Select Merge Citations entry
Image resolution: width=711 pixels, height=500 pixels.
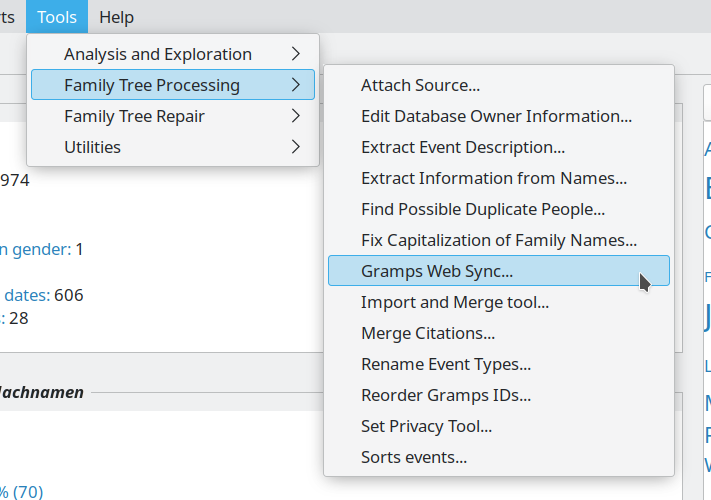[x=427, y=333]
